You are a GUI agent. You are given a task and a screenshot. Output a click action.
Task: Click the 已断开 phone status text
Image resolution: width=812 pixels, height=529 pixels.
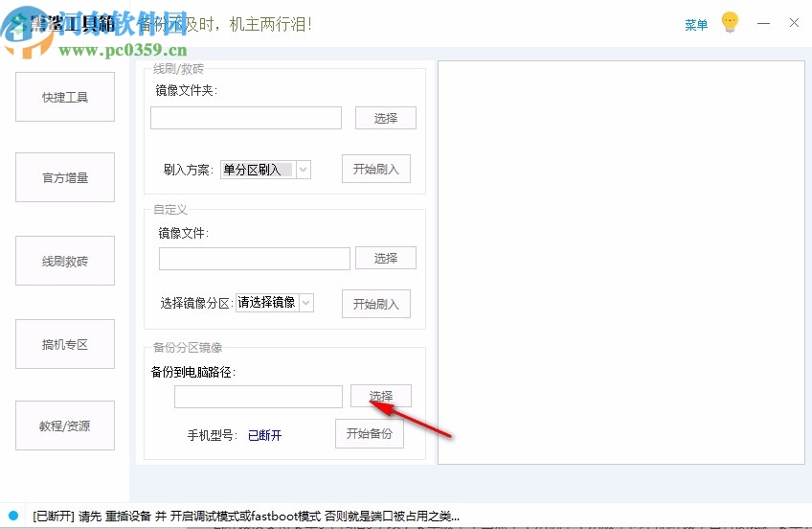tap(264, 435)
